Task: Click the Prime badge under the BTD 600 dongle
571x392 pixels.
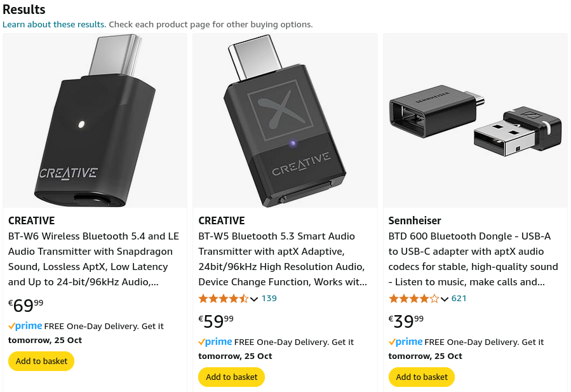Action: [405, 342]
